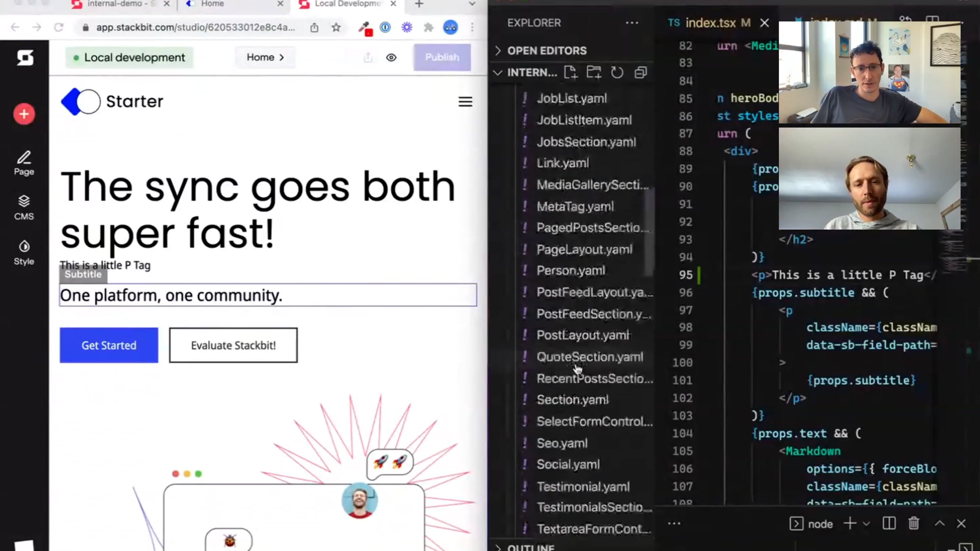Screen dimensions: 980x551
Task: Click the Evaluate Stackbit! button
Action: click(234, 345)
